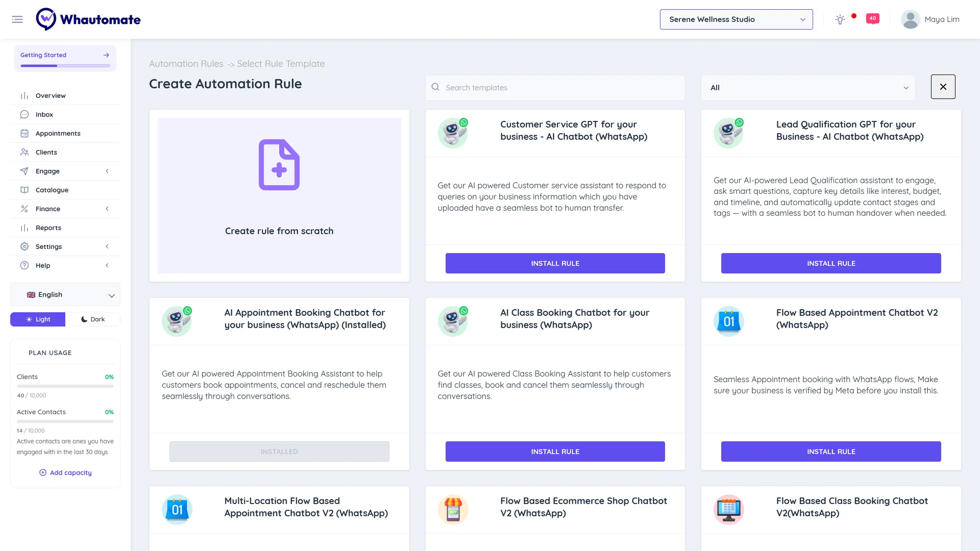This screenshot has width=980, height=551.
Task: Install the Lead Qualification GPT rule
Action: click(x=831, y=263)
